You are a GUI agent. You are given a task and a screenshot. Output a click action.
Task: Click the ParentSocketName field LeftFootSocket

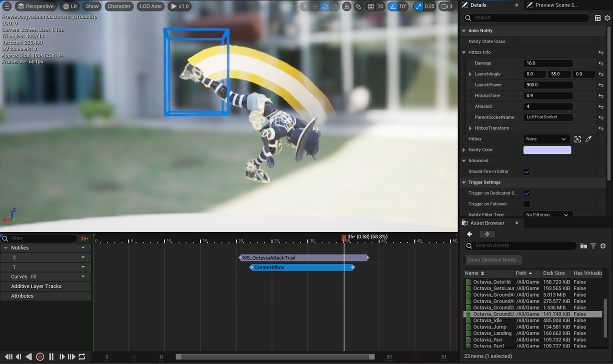(x=548, y=117)
